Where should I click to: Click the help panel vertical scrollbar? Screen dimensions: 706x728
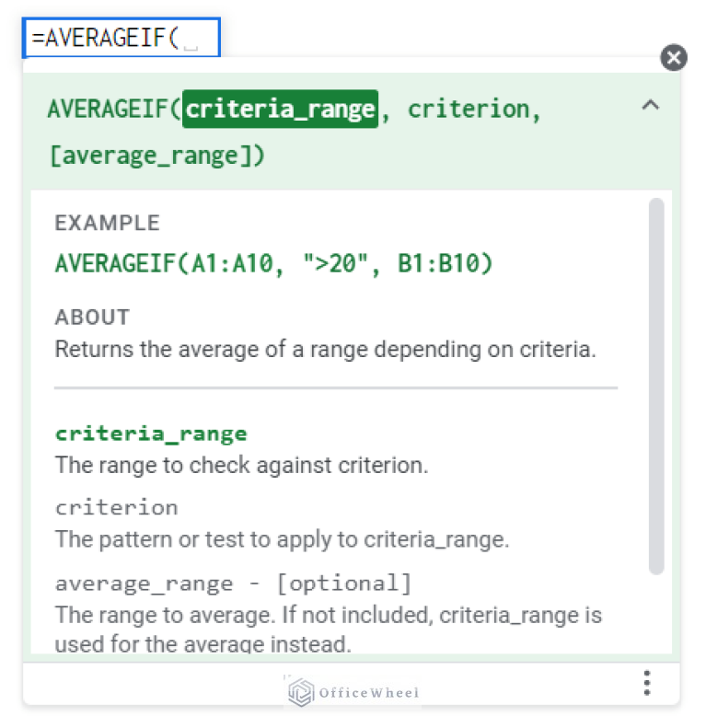(655, 387)
